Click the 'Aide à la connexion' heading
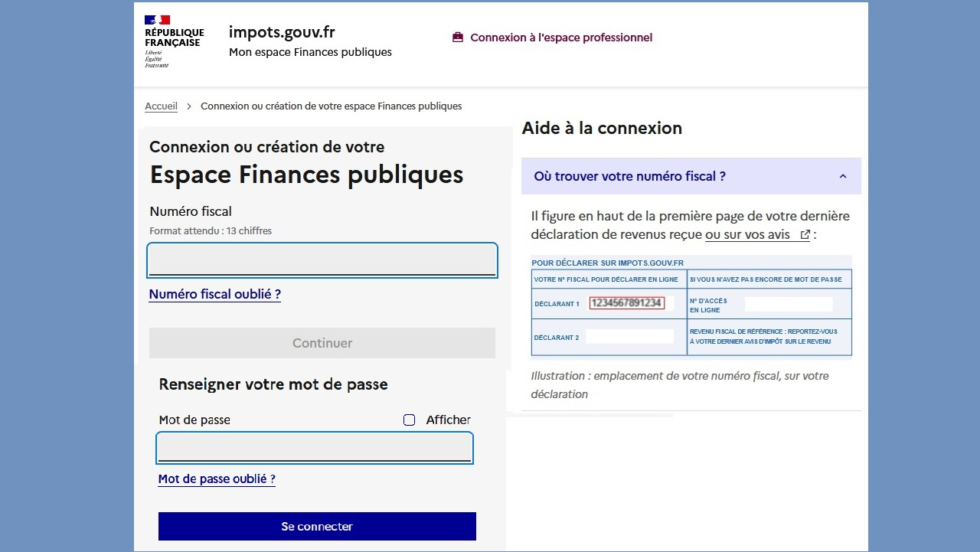This screenshot has height=552, width=980. pyautogui.click(x=602, y=129)
